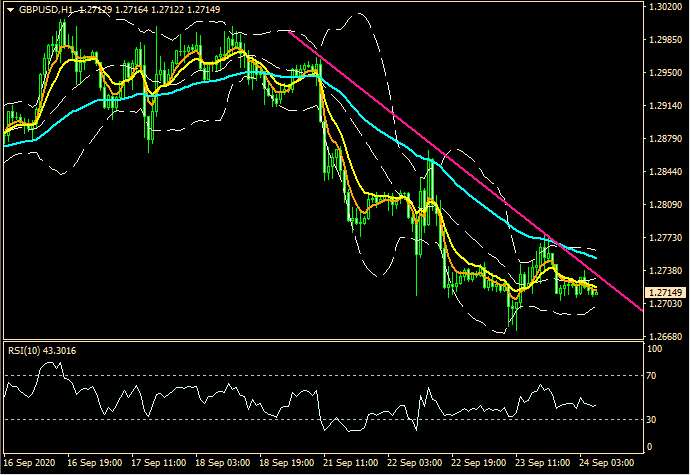This screenshot has height=475, width=691.
Task: Click the 16 Sep 2020 date label
Action: point(29,464)
